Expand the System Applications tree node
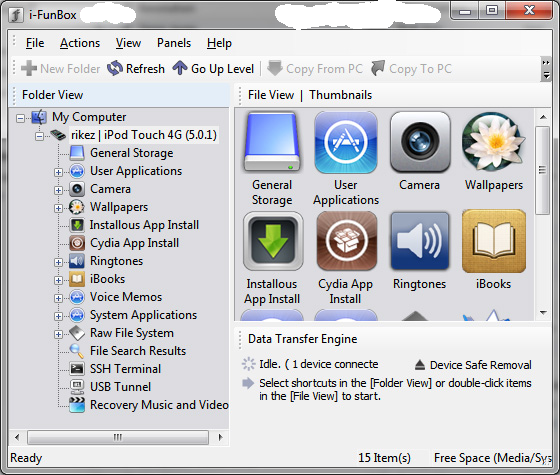The height and width of the screenshot is (475, 560). [58, 316]
